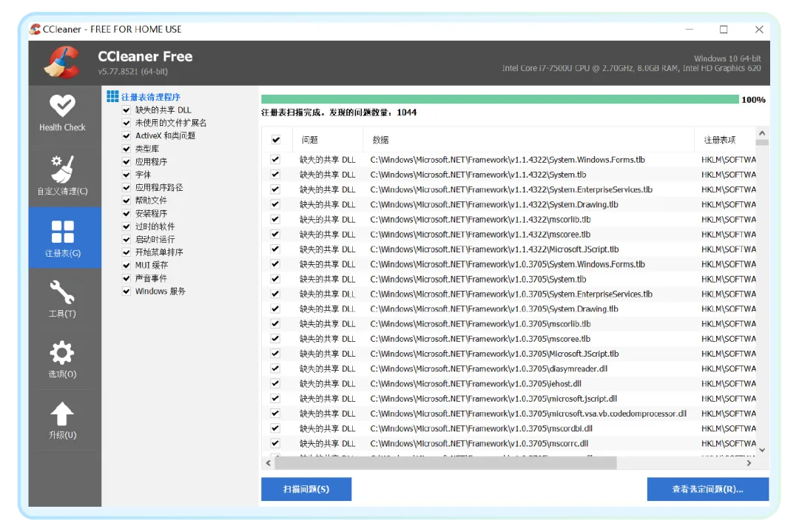Sort by the 注册表项 column header
The height and width of the screenshot is (532, 799).
725,140
